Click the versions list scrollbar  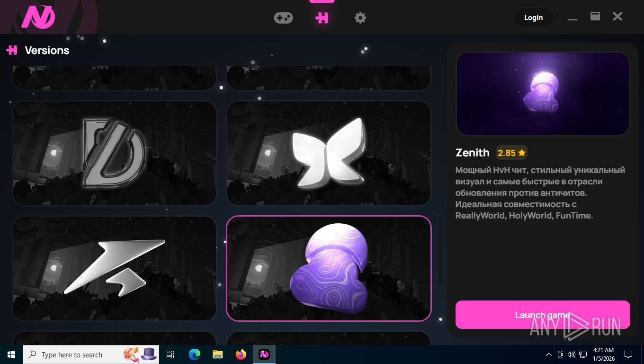[x=440, y=251]
